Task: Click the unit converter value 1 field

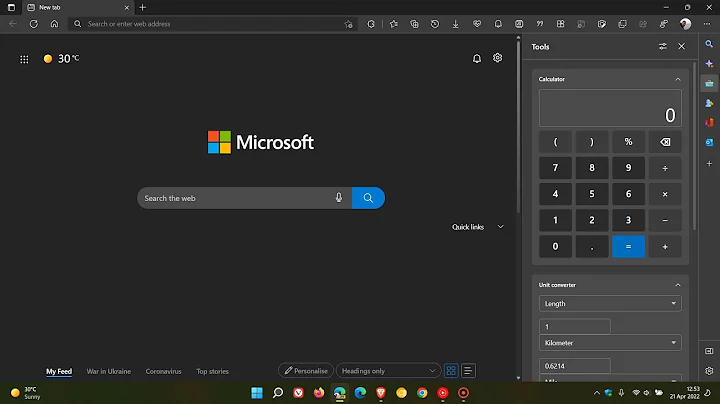Action: tap(574, 327)
